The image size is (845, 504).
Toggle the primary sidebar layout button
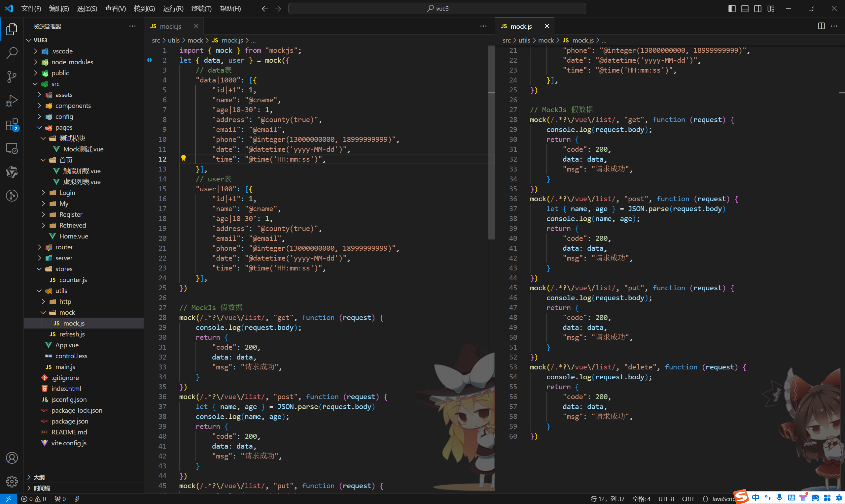(732, 9)
